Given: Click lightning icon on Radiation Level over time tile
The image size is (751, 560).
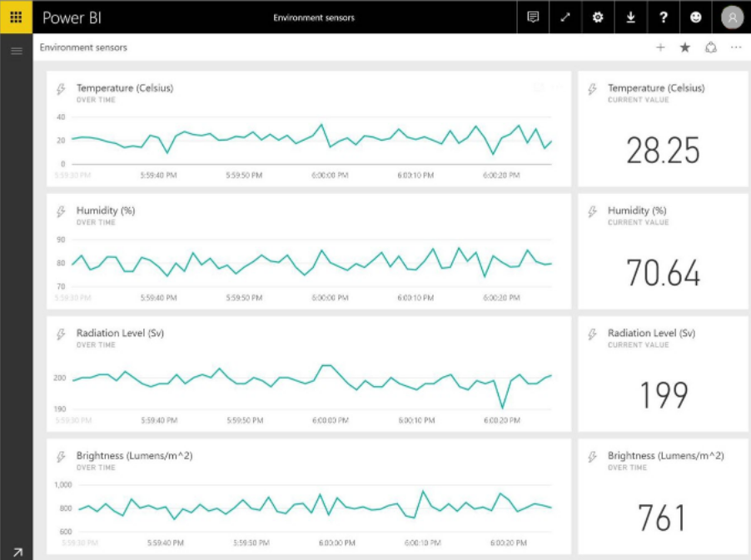Looking at the screenshot, I should tap(61, 334).
